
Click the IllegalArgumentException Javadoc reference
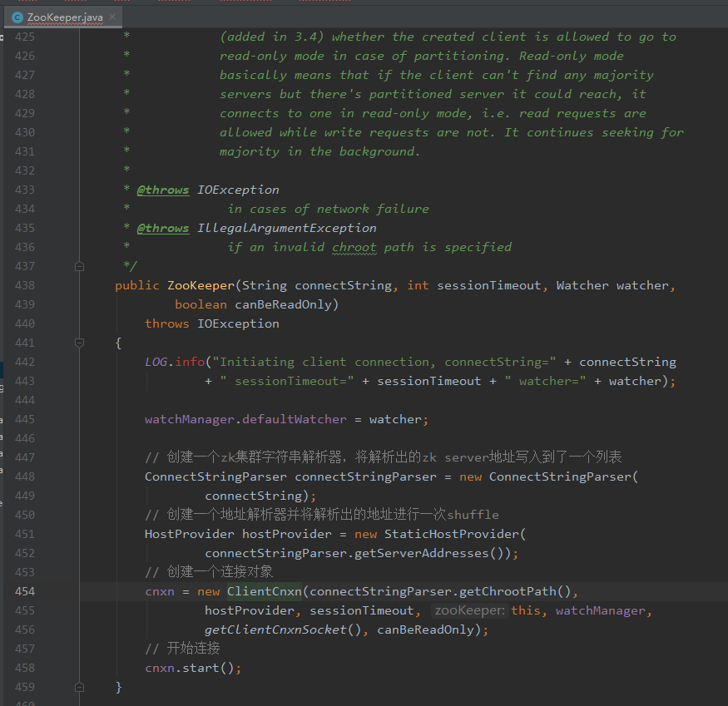[x=286, y=228]
